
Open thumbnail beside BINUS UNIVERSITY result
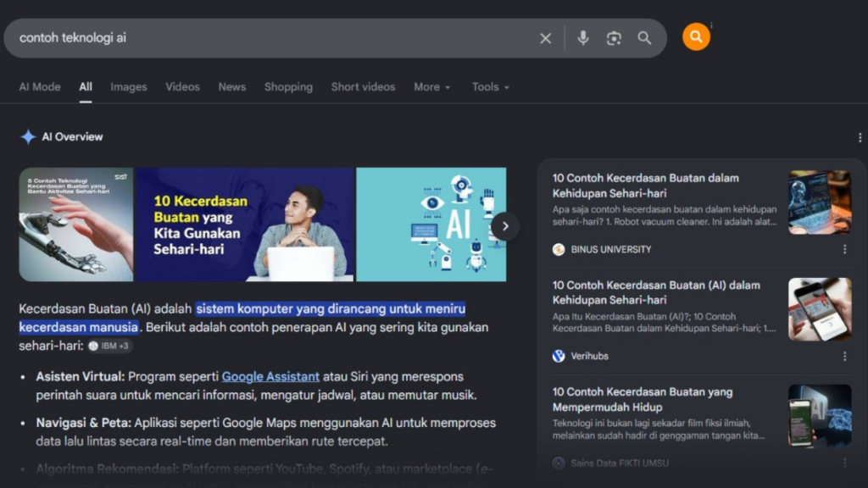pyautogui.click(x=820, y=202)
